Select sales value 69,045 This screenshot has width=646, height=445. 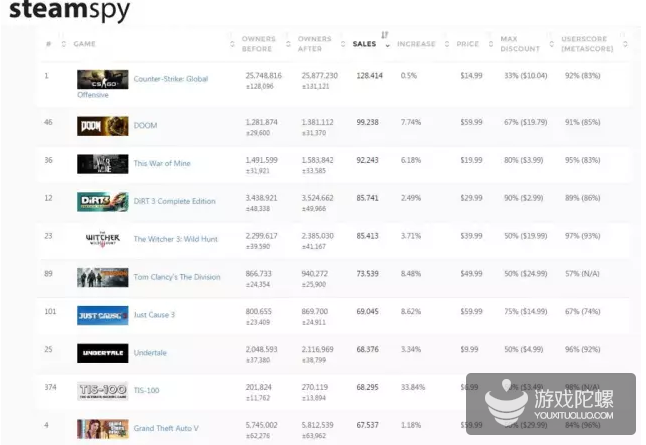pos(367,312)
